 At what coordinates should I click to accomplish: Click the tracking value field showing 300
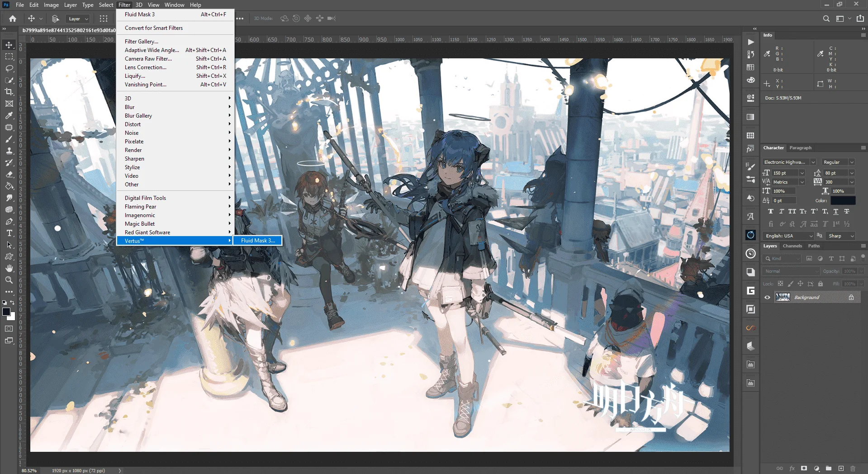[836, 182]
